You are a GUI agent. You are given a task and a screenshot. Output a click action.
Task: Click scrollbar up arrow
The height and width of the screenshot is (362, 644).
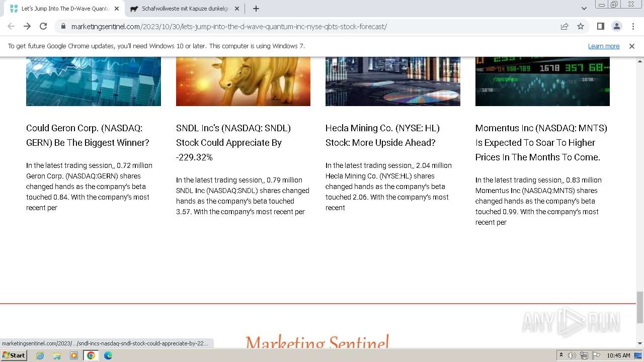pyautogui.click(x=640, y=60)
